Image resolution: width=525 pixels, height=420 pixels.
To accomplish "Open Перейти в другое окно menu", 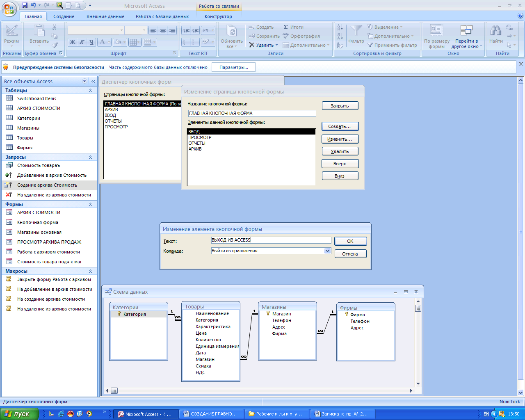I will tap(466, 36).
